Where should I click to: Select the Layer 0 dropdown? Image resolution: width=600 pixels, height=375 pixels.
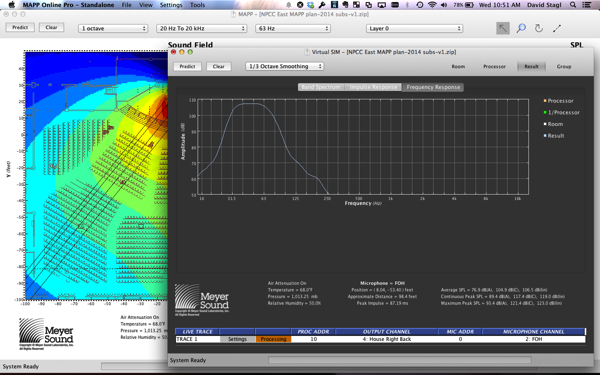[x=414, y=28]
